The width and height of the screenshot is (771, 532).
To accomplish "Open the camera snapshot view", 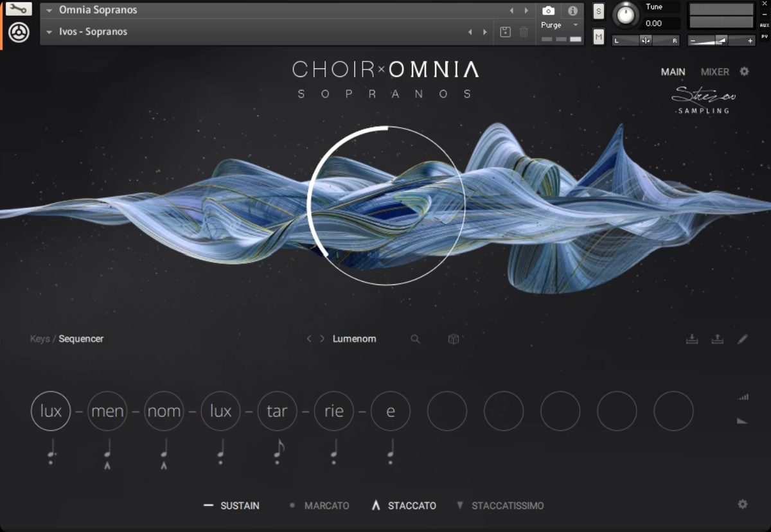I will pyautogui.click(x=548, y=11).
